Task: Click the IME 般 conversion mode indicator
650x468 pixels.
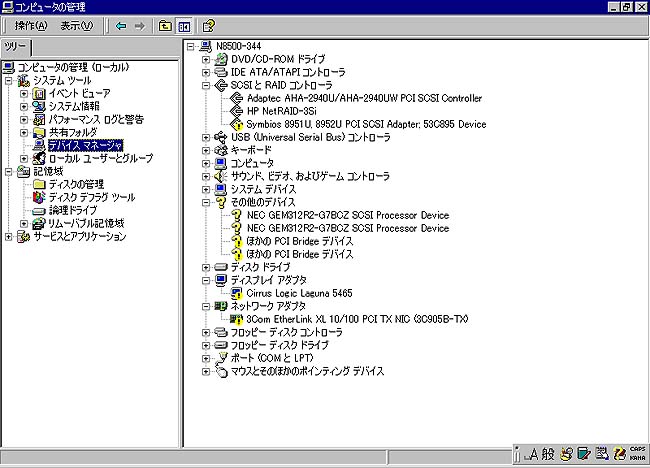Action: (x=548, y=454)
